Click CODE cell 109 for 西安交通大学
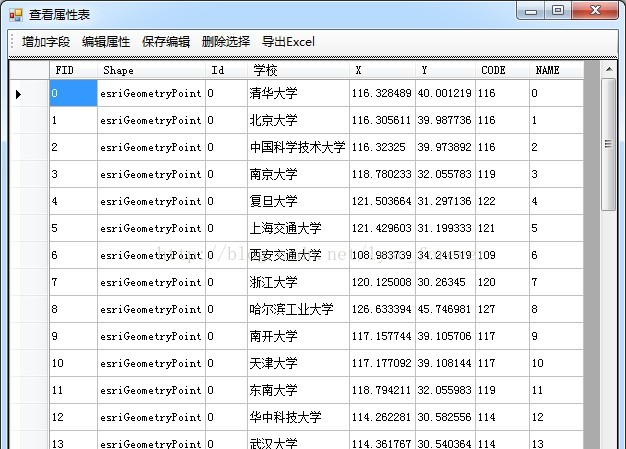The height and width of the screenshot is (449, 626). click(x=502, y=255)
